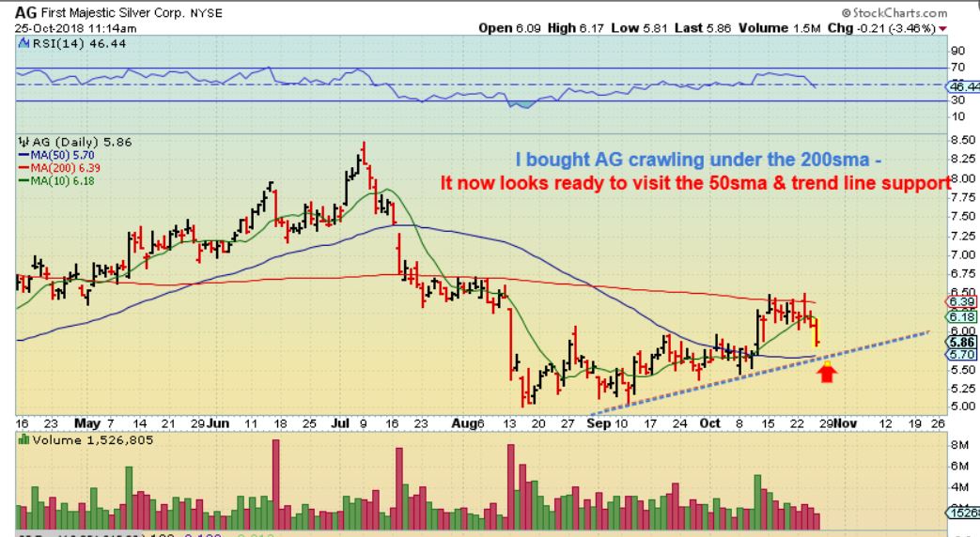The image size is (980, 537).
Task: Click the 'High 6.17' value
Action: 576,28
